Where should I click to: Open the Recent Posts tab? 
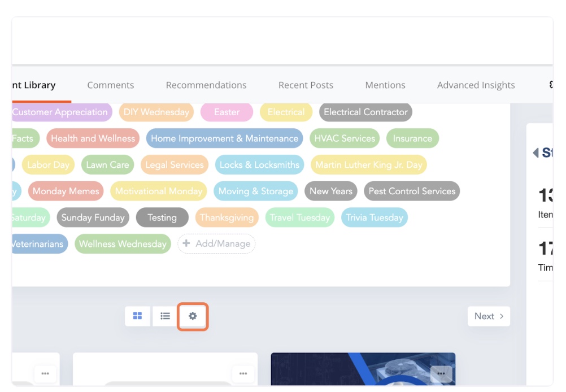306,85
